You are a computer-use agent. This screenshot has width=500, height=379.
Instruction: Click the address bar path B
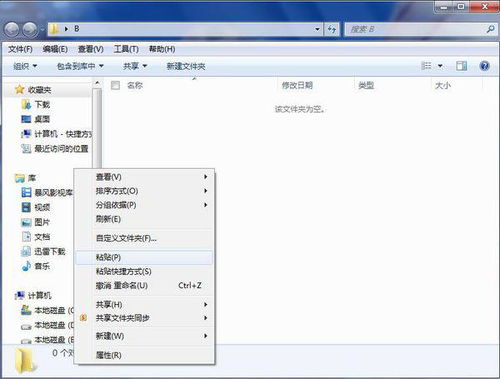pyautogui.click(x=77, y=29)
